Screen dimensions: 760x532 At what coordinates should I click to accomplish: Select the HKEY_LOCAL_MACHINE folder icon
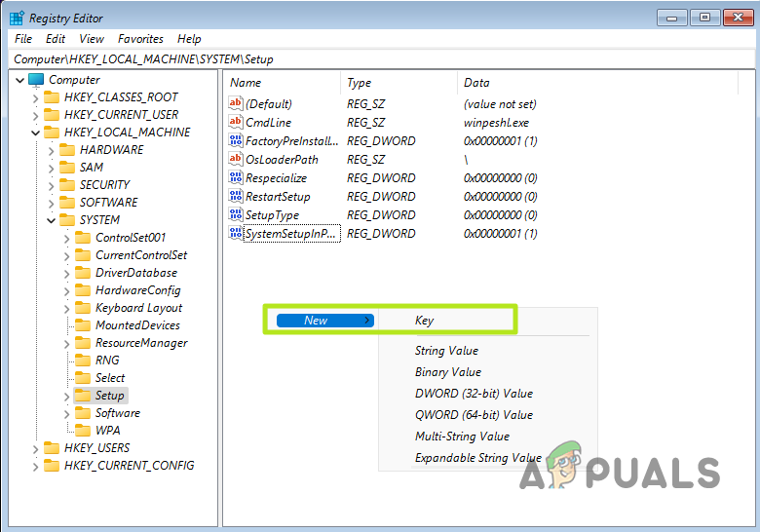52,133
